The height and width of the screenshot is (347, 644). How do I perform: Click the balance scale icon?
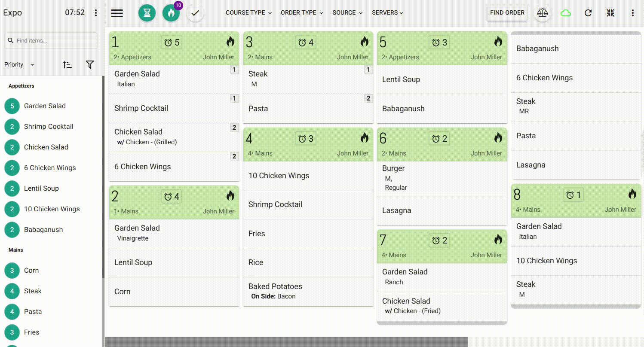543,13
